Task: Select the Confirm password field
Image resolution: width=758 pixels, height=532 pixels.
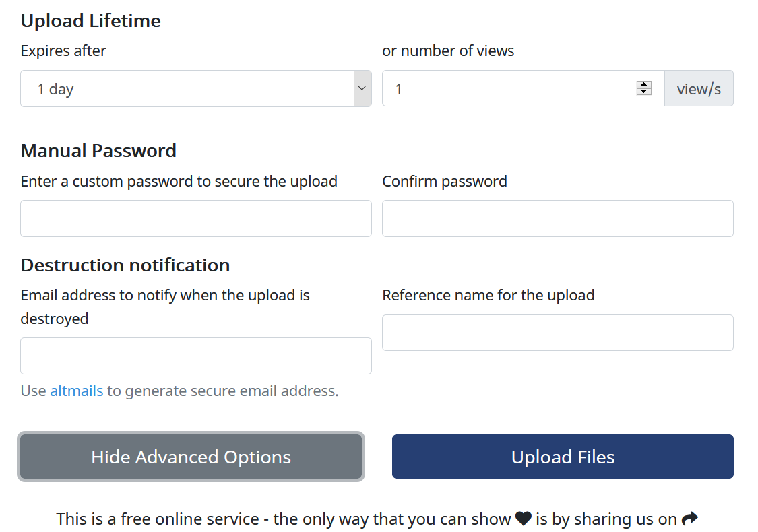Action: (557, 218)
